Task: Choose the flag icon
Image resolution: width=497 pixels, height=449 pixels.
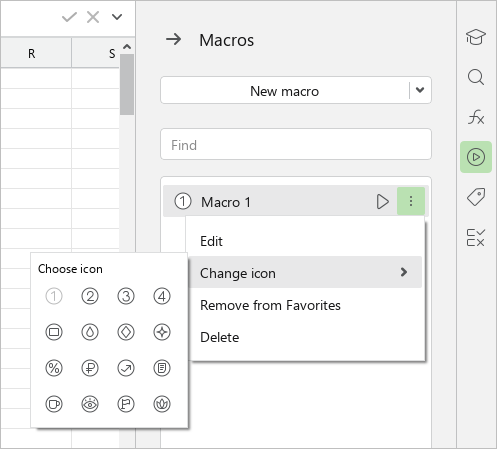Action: point(126,404)
